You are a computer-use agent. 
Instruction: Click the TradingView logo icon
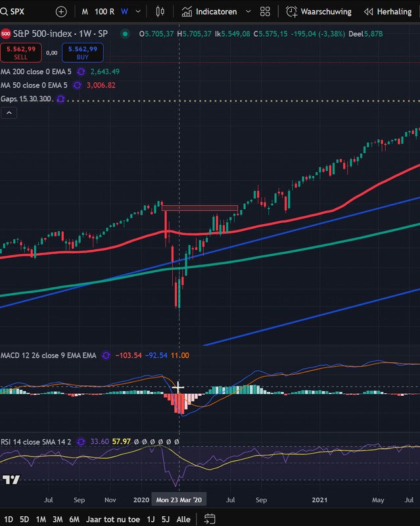pos(11,480)
